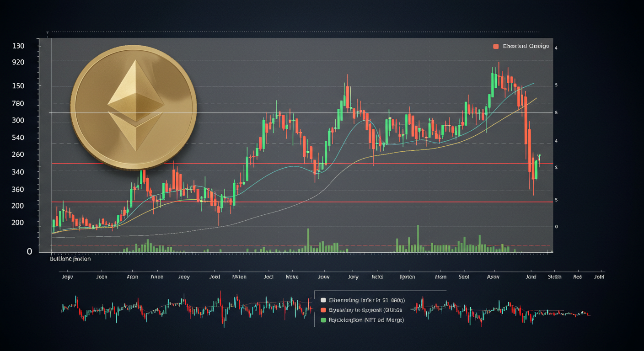Select the legend entry ending 'NFT ad Merge)'
The image size is (644, 351).
pyautogui.click(x=366, y=320)
